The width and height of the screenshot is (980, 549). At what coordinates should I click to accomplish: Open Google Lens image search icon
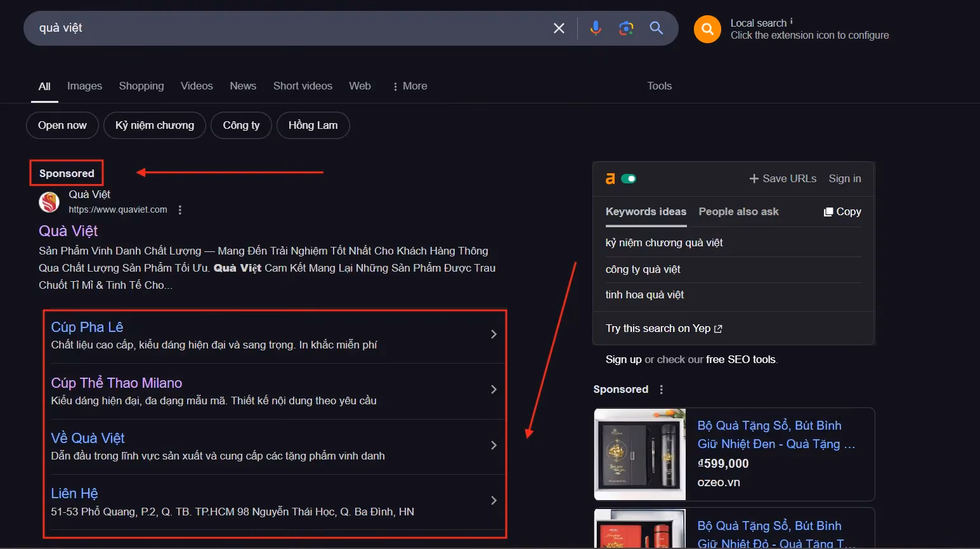[626, 28]
